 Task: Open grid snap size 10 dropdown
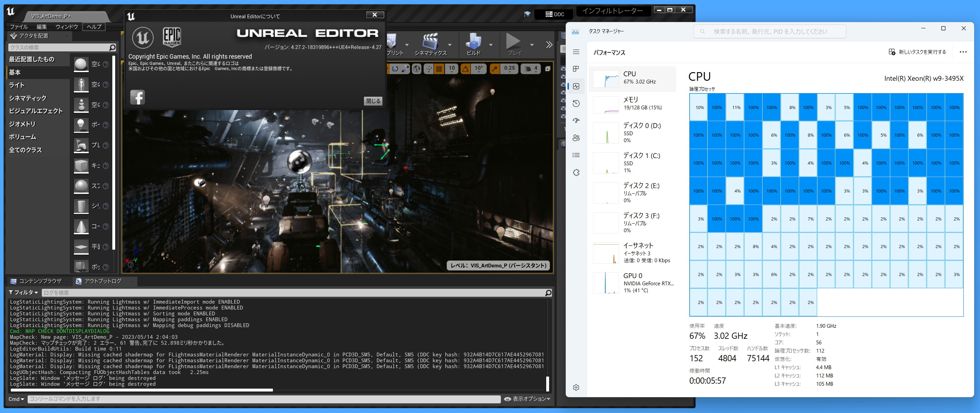[x=452, y=68]
